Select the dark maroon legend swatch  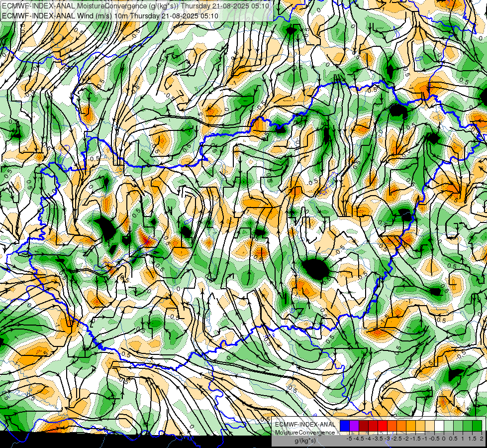pyautogui.click(x=364, y=426)
